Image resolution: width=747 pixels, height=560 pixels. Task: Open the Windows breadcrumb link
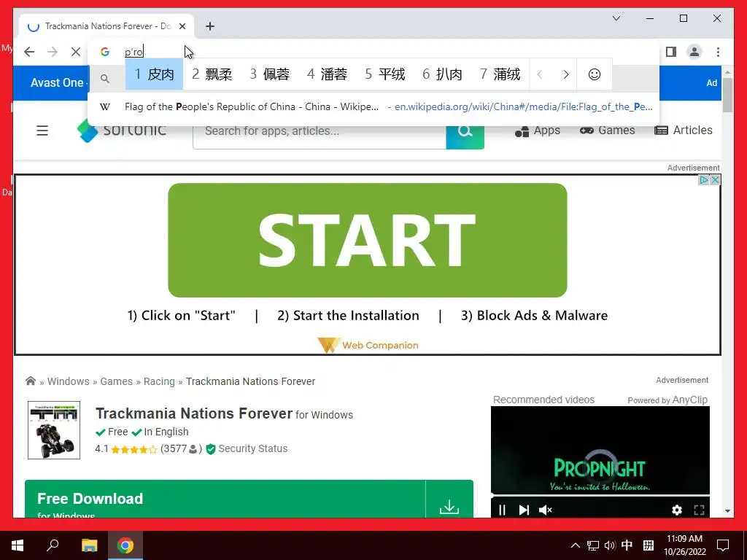click(x=68, y=381)
